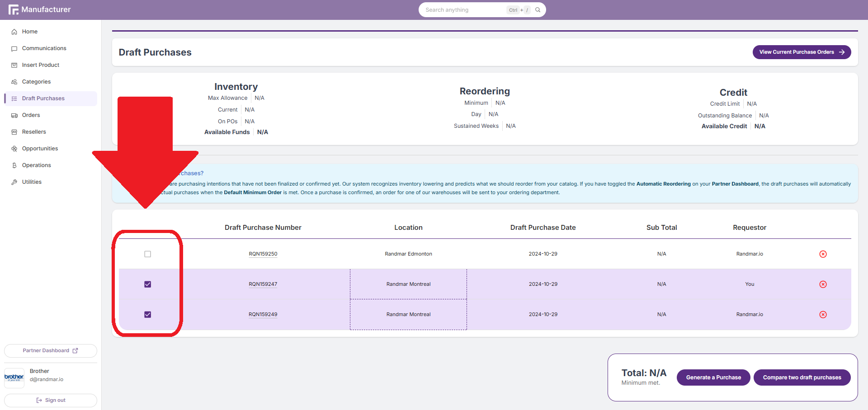
Task: Open Utilities in the sidebar
Action: click(x=51, y=182)
